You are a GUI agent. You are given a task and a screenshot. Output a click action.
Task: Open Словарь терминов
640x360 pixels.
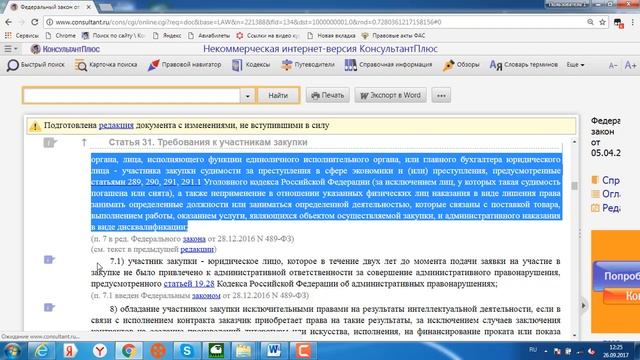(524, 65)
